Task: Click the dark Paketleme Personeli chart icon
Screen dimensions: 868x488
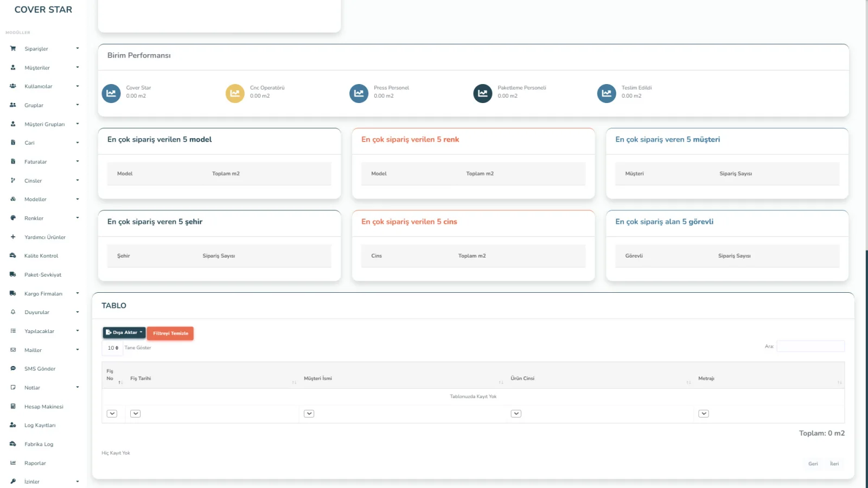Action: click(482, 93)
